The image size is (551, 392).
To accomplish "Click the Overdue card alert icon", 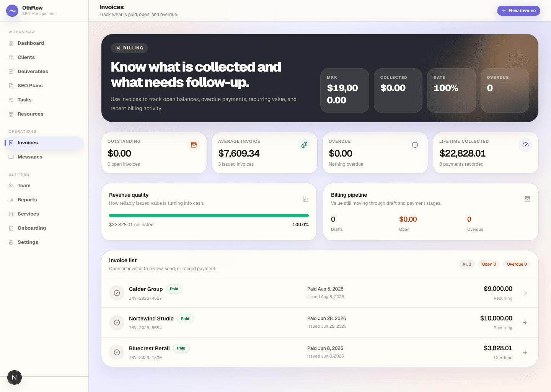I will click(x=415, y=145).
